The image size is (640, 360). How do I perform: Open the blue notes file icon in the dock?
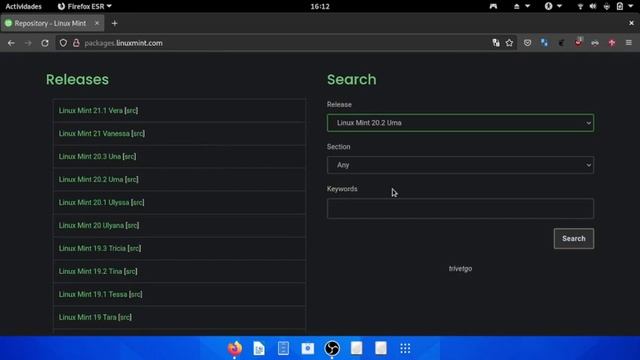pos(283,348)
